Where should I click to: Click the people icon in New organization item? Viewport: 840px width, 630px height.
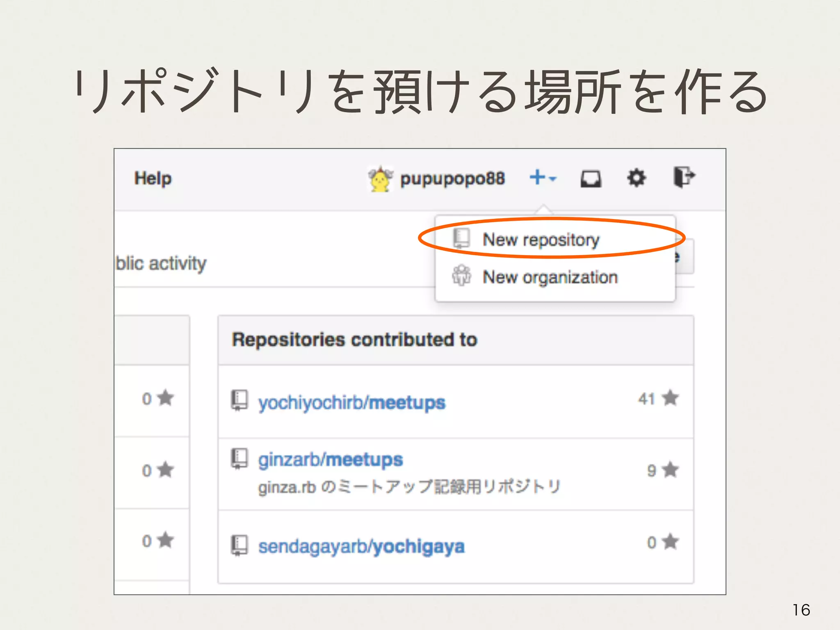click(x=461, y=276)
